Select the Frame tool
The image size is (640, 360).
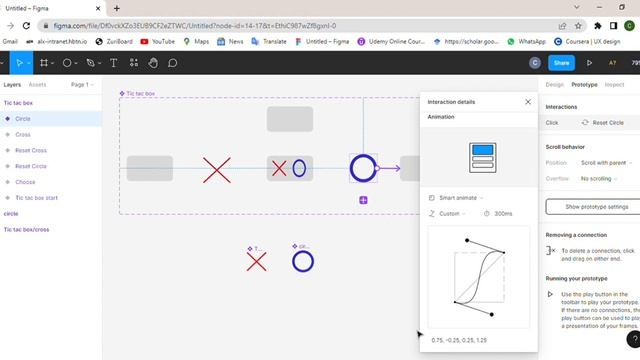[x=44, y=63]
